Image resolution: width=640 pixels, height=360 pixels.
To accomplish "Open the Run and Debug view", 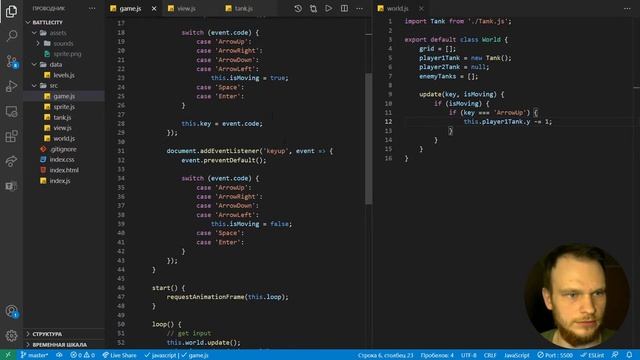I will tap(11, 86).
